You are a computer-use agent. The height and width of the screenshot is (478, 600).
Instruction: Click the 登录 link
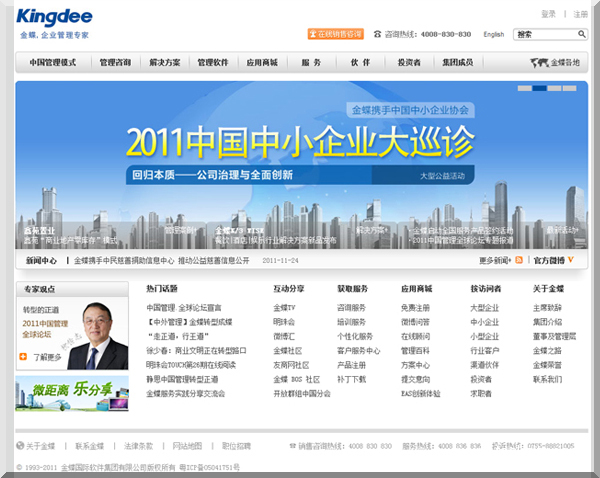point(548,14)
